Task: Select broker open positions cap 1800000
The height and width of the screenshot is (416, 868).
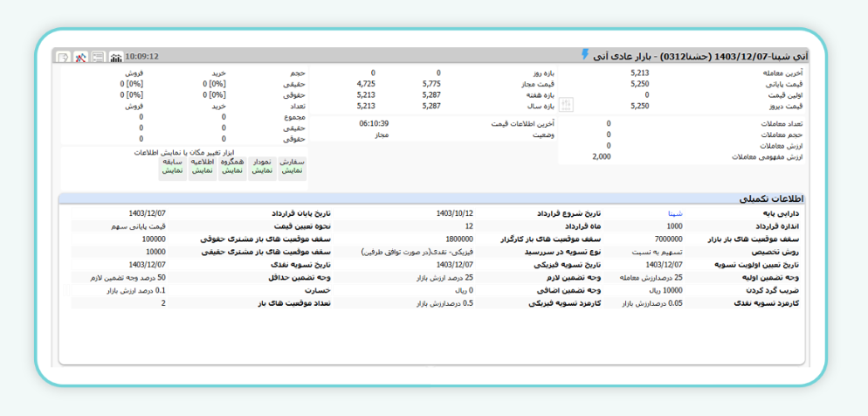Action: (x=460, y=239)
